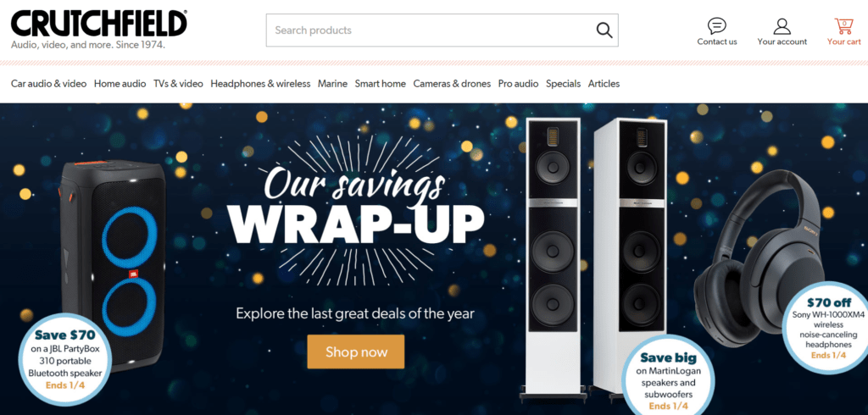Viewport: 868px width, 415px height.
Task: Go to the Specials page
Action: point(563,84)
